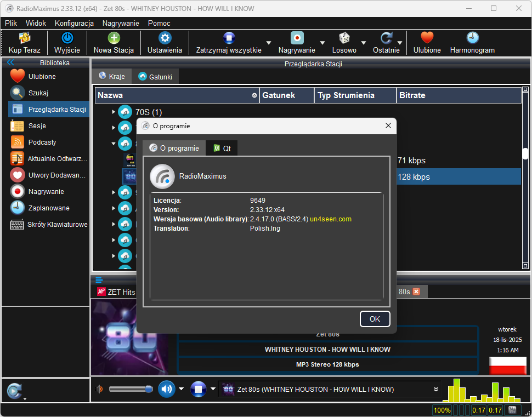
Task: Expand the 70S (1) tree node
Action: 114,112
